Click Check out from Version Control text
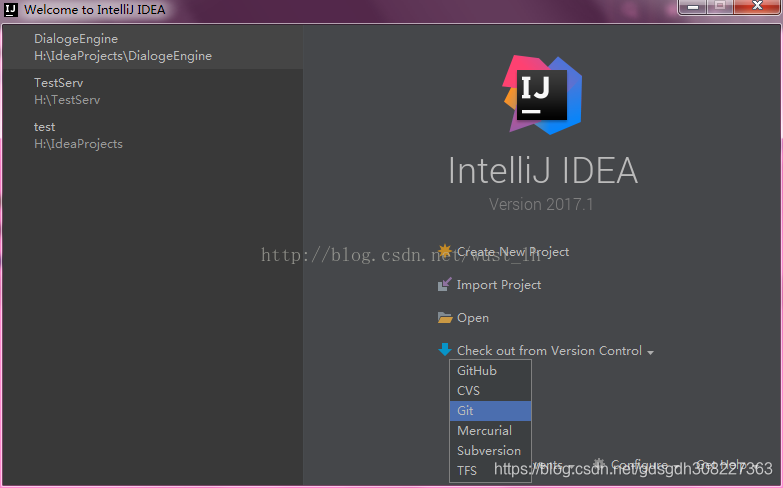The width and height of the screenshot is (783, 488). tap(549, 351)
